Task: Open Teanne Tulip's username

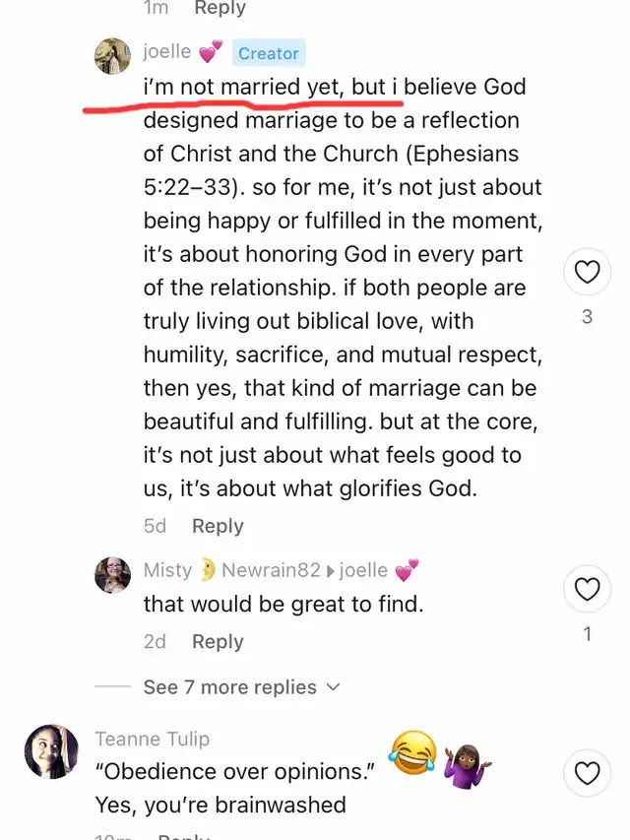Action: tap(153, 739)
